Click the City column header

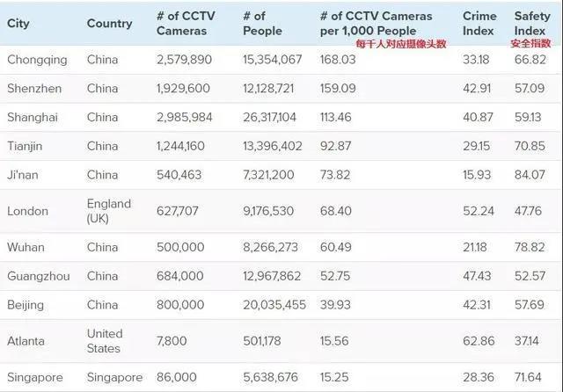coord(18,24)
